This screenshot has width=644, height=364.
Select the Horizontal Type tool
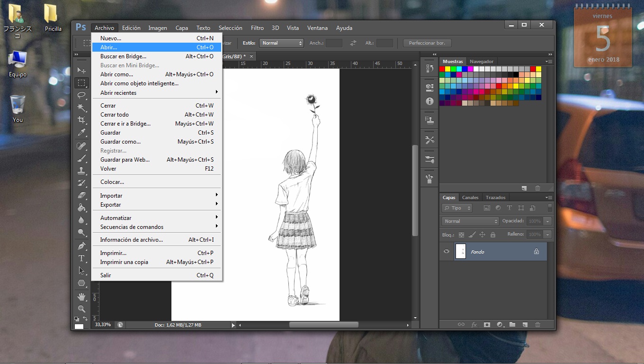pos(81,258)
